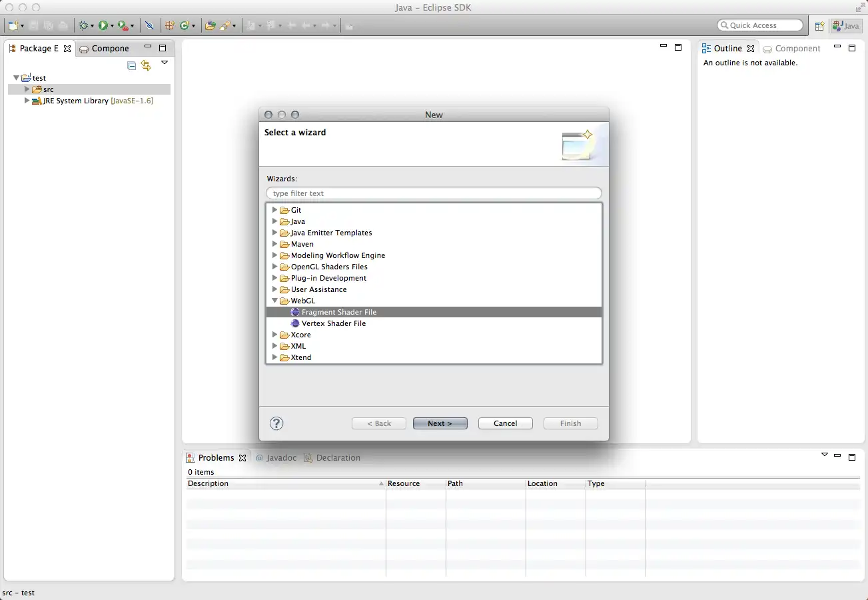Click the Search flashlight toolbar icon
Screen dimensions: 868x600
coord(225,25)
